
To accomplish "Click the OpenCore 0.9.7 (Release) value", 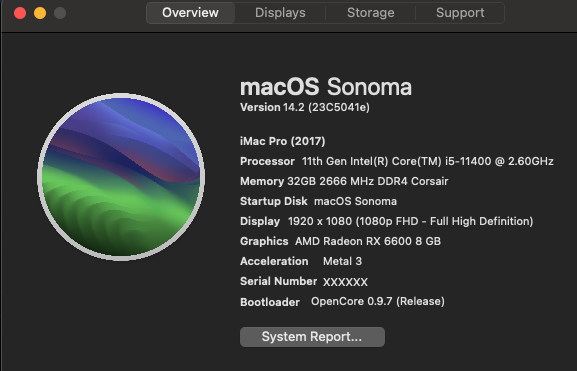I will pyautogui.click(x=378, y=301).
